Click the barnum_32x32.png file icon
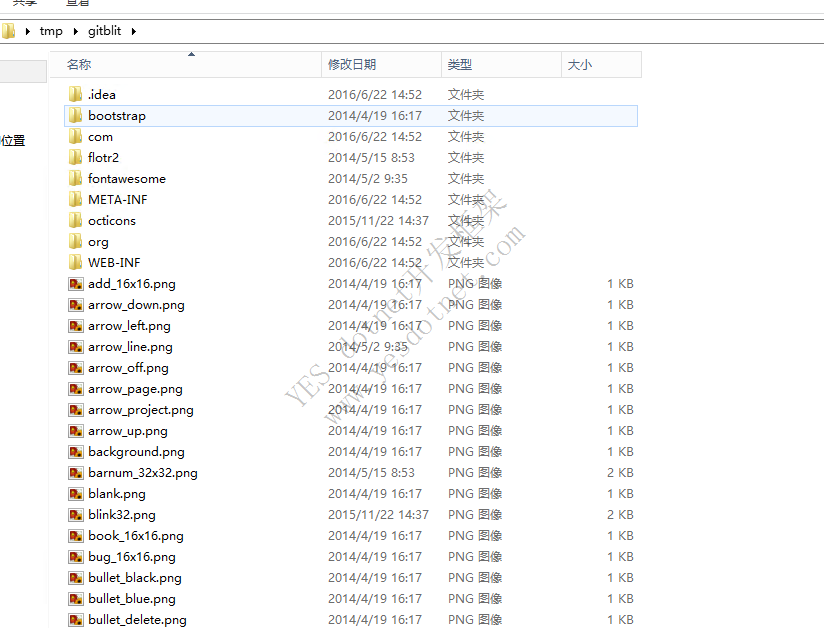The image size is (824, 628). click(x=76, y=473)
